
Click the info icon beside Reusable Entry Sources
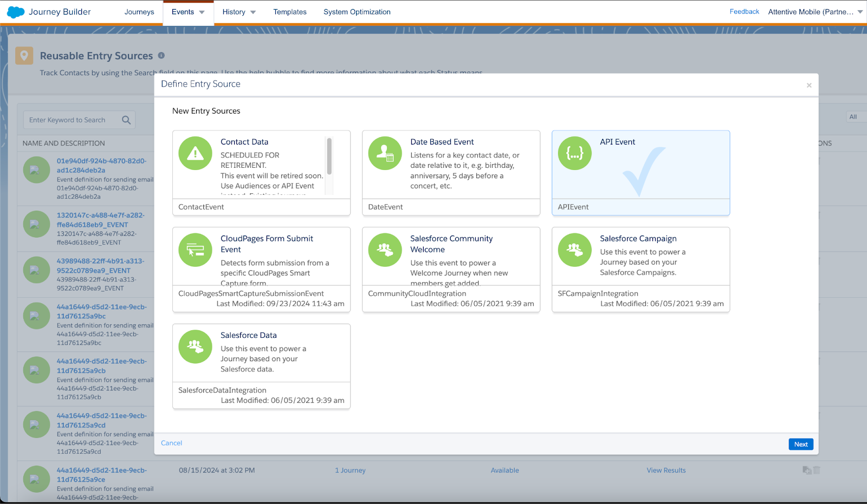(161, 56)
